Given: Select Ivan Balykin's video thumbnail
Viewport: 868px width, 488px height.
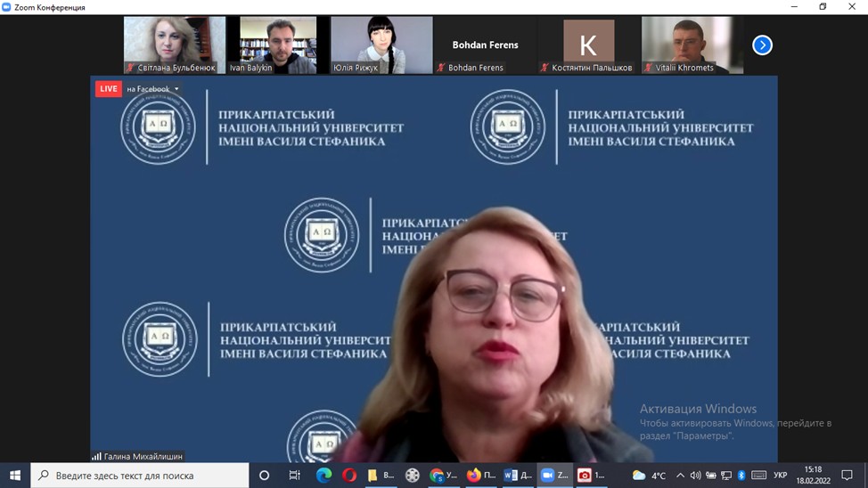Looking at the screenshot, I should tap(278, 45).
